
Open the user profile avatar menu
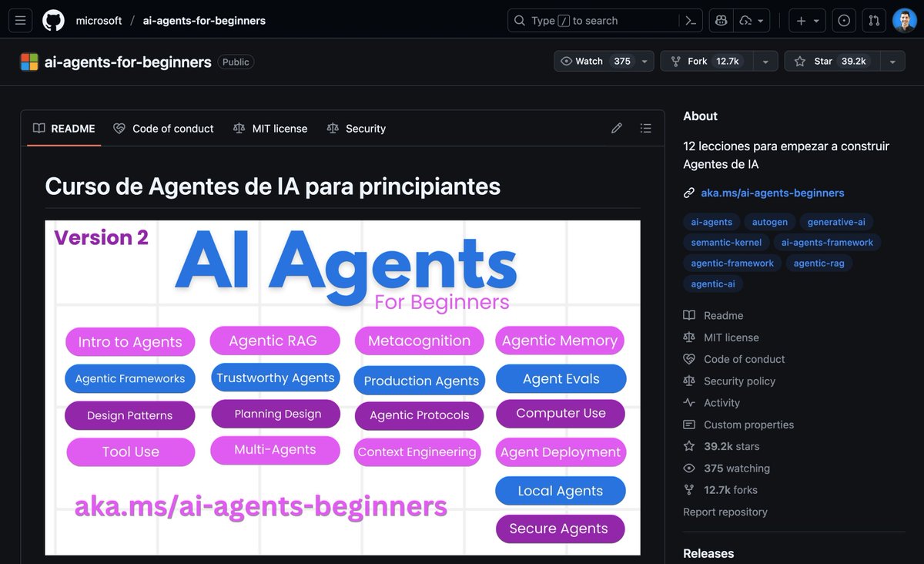905,21
